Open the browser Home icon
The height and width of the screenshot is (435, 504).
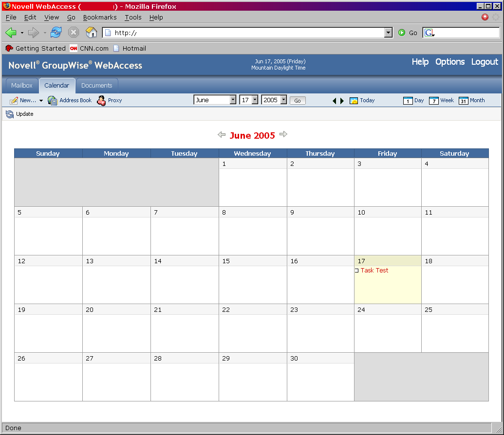91,32
